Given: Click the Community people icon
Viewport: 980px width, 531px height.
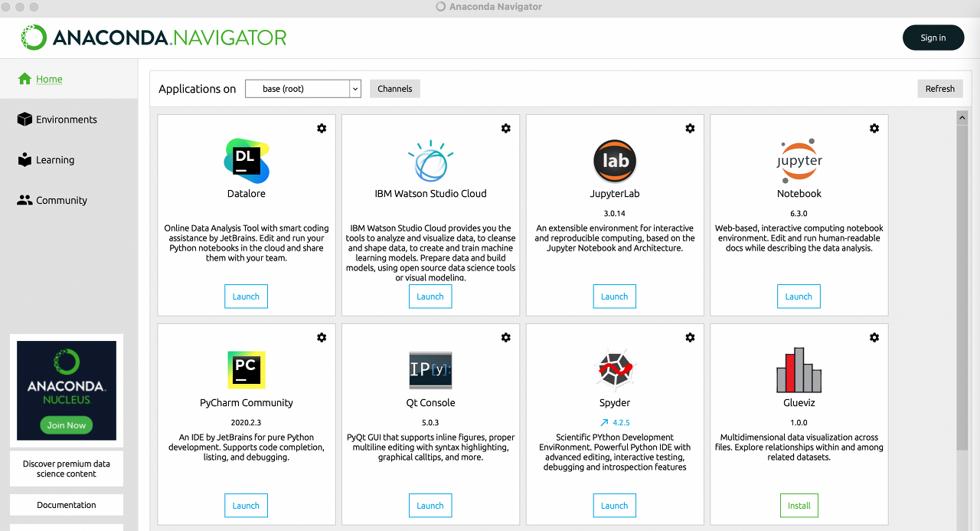Looking at the screenshot, I should point(24,200).
